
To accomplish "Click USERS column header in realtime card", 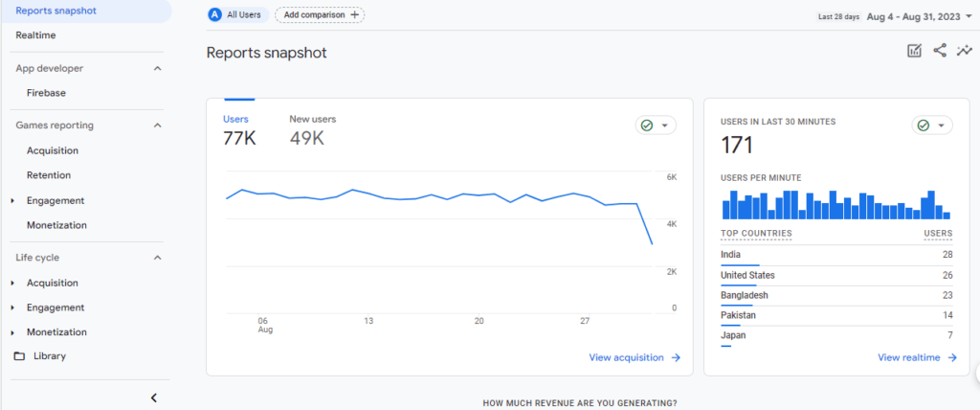I will point(938,234).
